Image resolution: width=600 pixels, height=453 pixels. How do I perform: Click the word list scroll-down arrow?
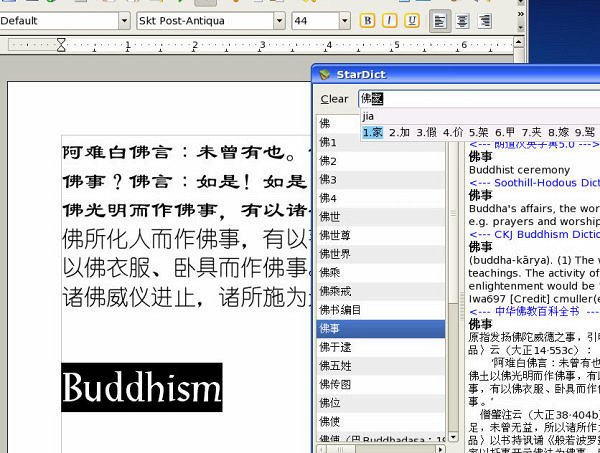pyautogui.click(x=453, y=437)
